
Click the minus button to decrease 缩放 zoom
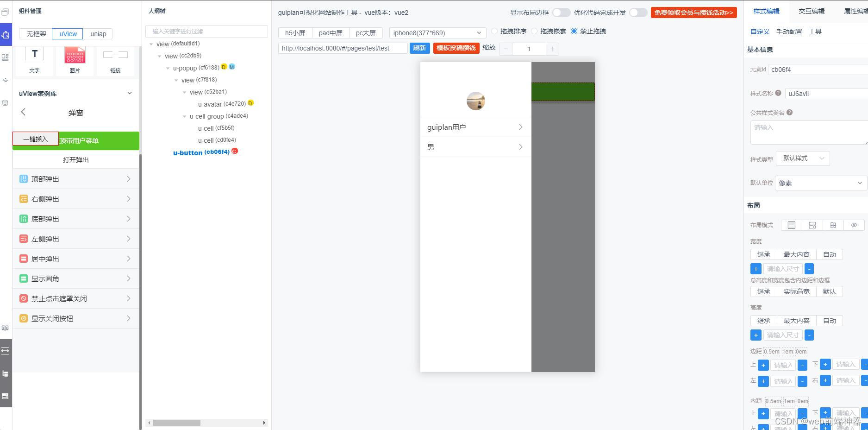[x=506, y=49]
